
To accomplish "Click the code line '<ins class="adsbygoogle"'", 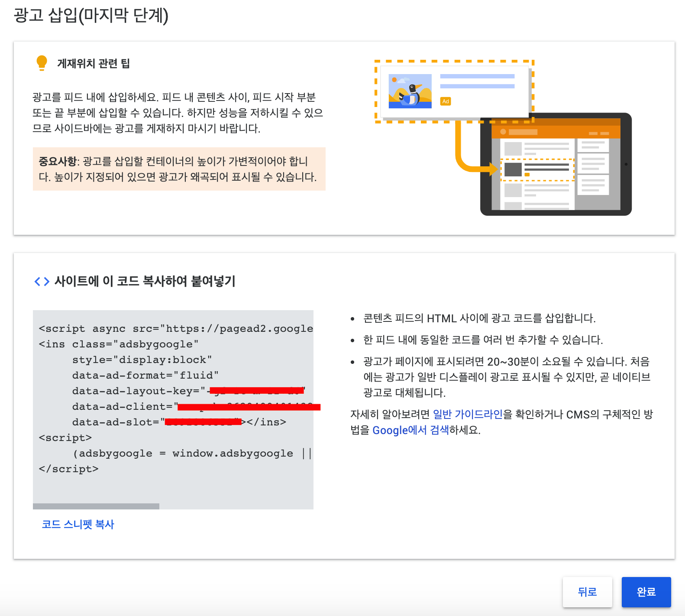I will pos(119,344).
